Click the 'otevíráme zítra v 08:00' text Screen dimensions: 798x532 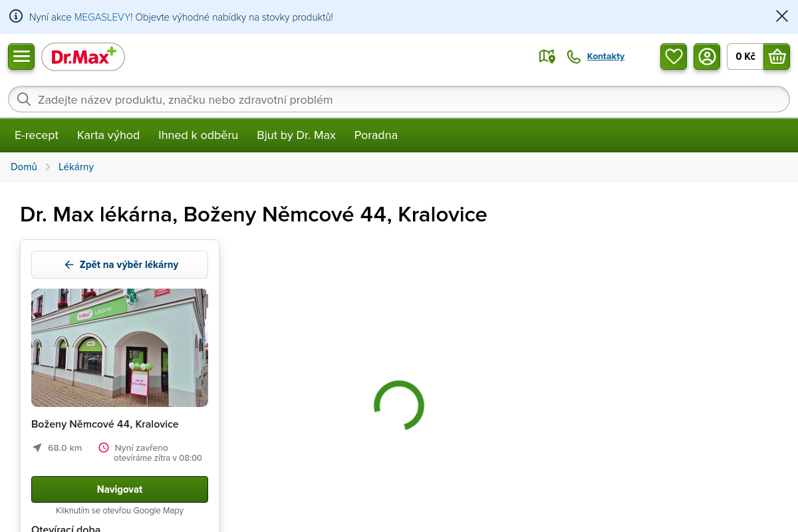pos(158,458)
